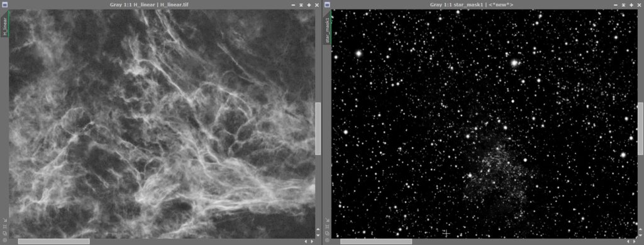Click the scroll-down arrow in the star_mask1 window
The height and width of the screenshot is (245, 644).
640,235
